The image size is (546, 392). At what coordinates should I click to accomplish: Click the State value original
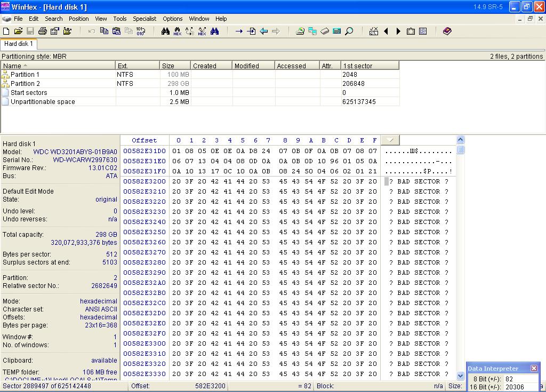click(x=106, y=199)
